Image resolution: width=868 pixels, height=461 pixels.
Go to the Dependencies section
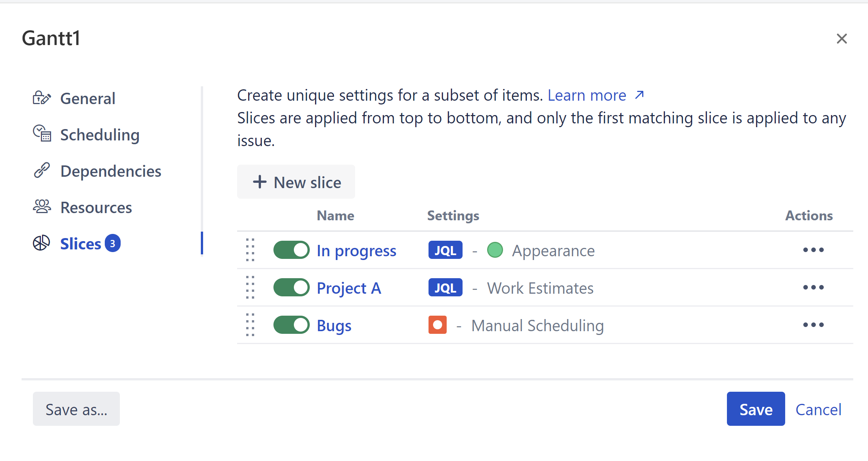pos(110,171)
